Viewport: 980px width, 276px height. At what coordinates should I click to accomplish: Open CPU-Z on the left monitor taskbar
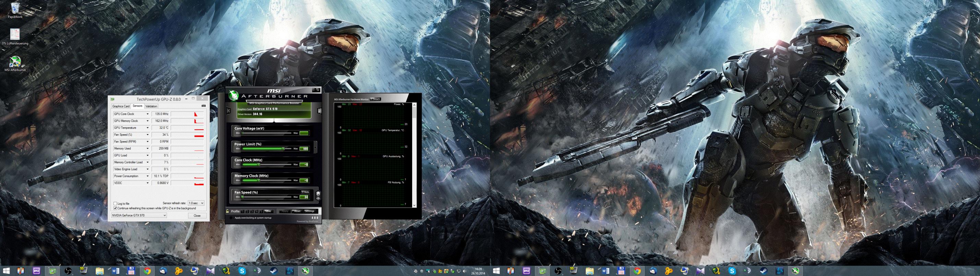37,271
